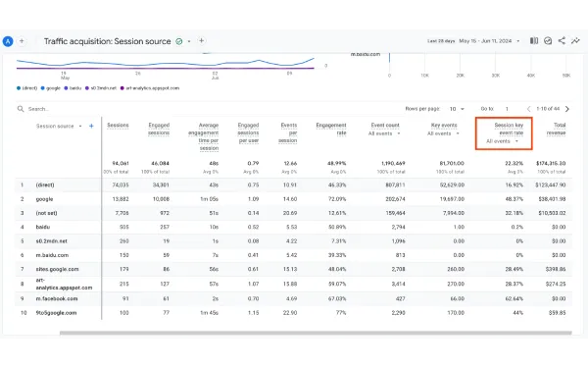This screenshot has height=368, width=588.
Task: Click the horizontal scrollbar under the table
Action: click(x=316, y=333)
